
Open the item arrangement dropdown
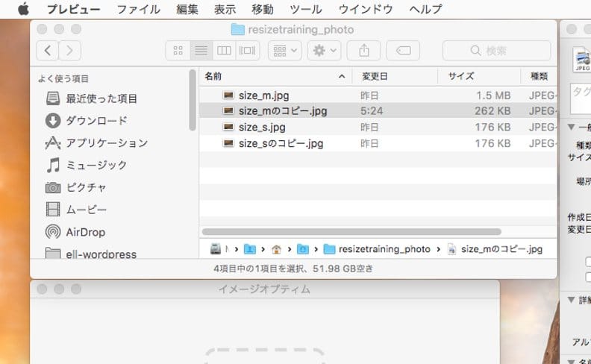coord(285,50)
